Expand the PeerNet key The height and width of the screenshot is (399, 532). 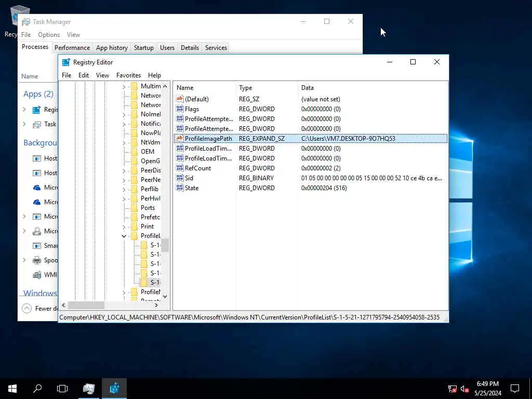point(124,180)
